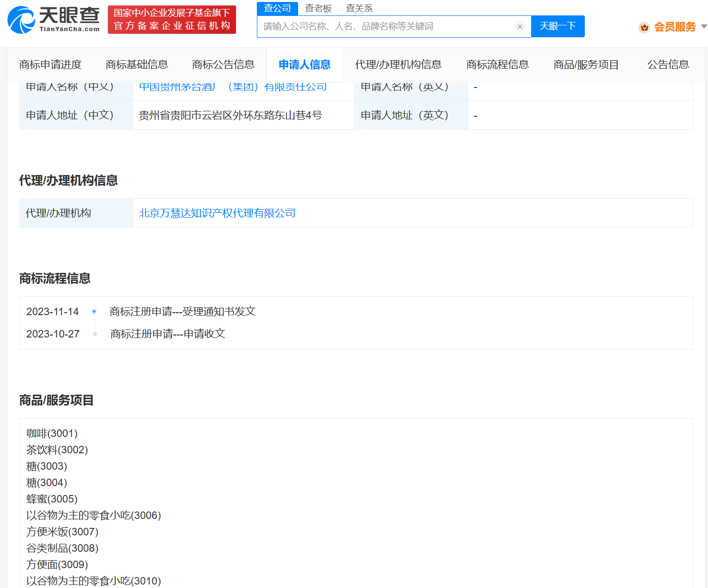Image resolution: width=708 pixels, height=588 pixels.
Task: Switch to 查老板 search tab
Action: pyautogui.click(x=318, y=8)
